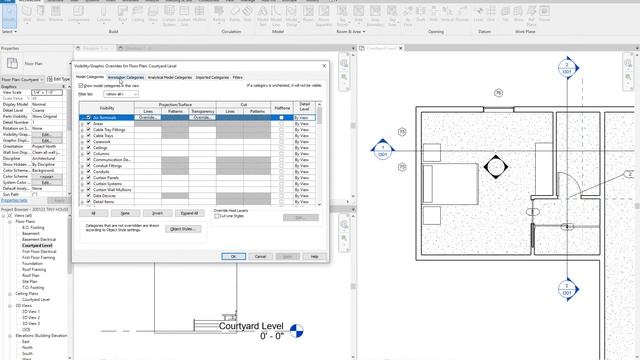Screen dimensions: 640x360
Task: Choose the Door tool in the ribbon
Action: click(41, 14)
